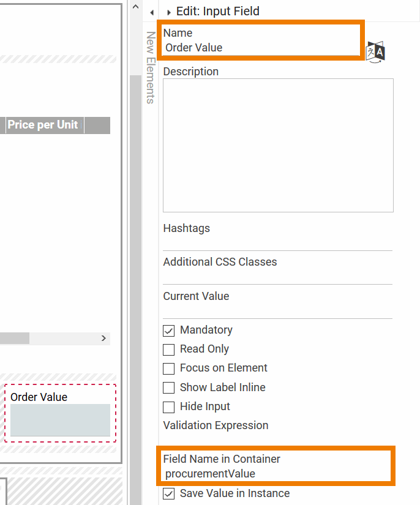Click into the Description text area
The width and height of the screenshot is (420, 505).
point(278,145)
